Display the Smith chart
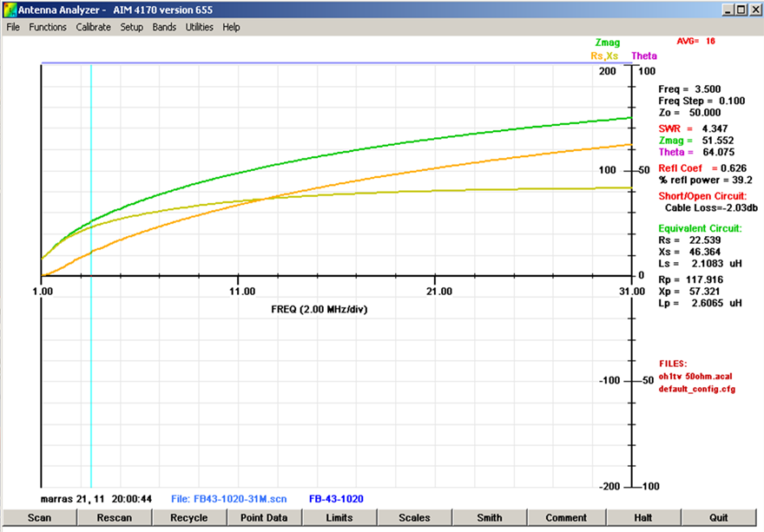This screenshot has height=532, width=764. point(490,518)
